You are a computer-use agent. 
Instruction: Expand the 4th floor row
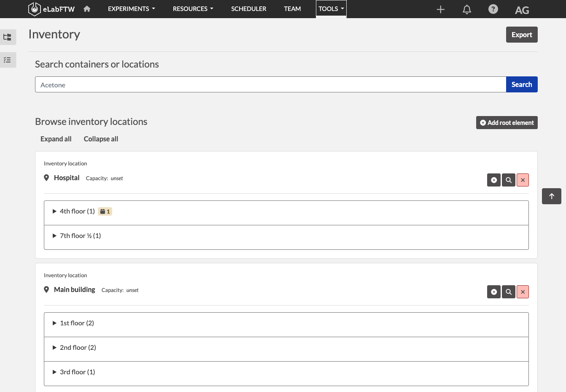point(286,213)
